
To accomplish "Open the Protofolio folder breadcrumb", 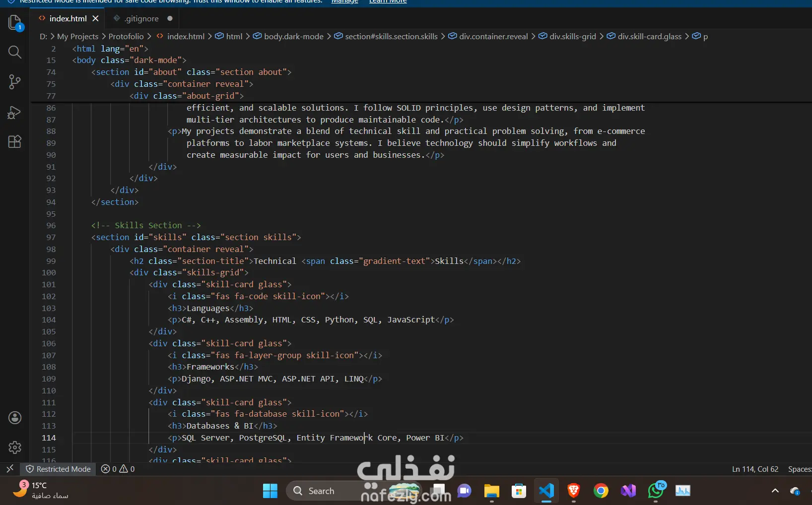I will coord(126,36).
